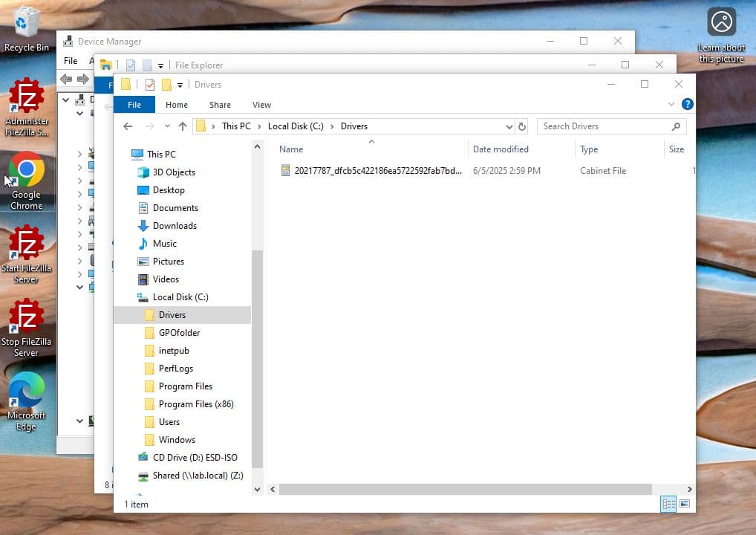
Task: Click the Properties icon in quick access toolbar
Action: 150,85
